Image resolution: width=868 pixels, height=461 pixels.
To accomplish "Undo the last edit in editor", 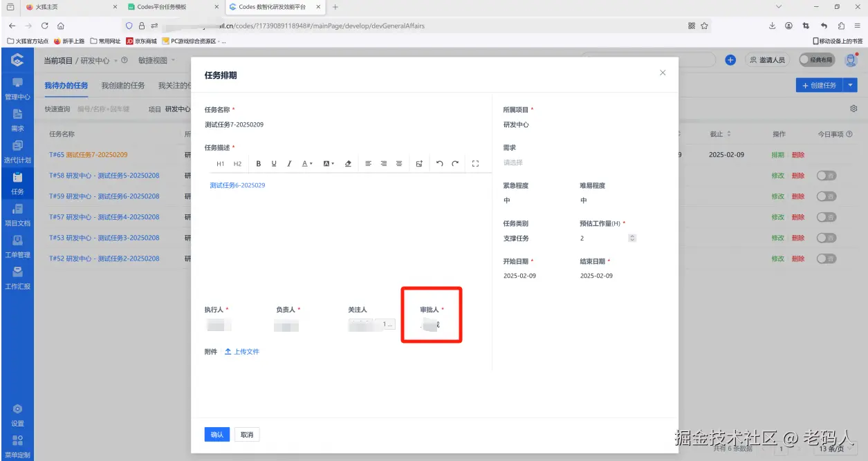I will (440, 164).
